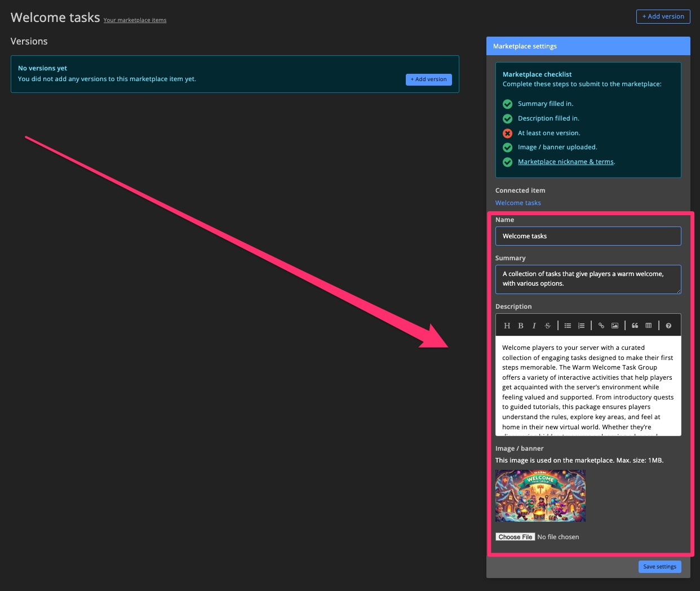Click the Warm Welcome banner thumbnail
Screen dimensions: 700x591
[x=539, y=495]
